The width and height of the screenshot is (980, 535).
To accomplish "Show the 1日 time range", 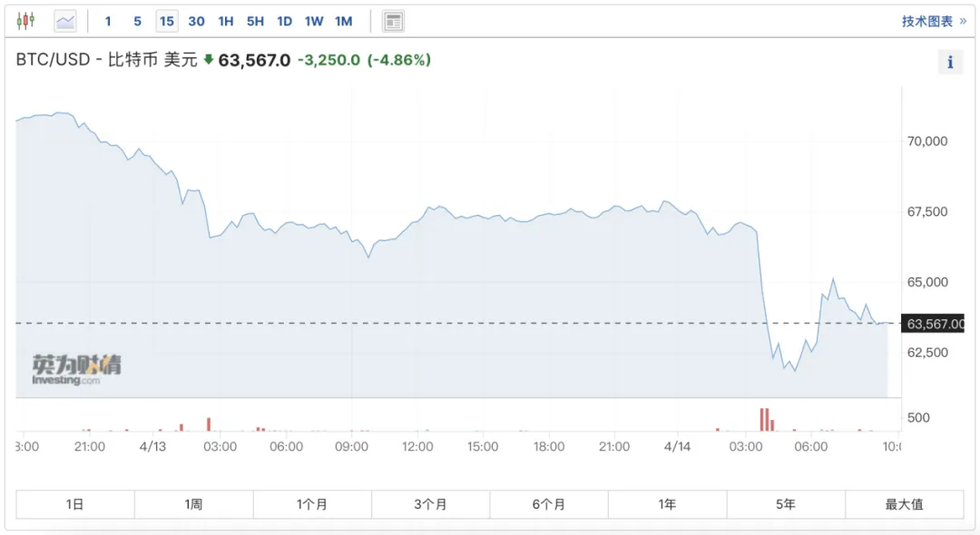I will pyautogui.click(x=75, y=504).
